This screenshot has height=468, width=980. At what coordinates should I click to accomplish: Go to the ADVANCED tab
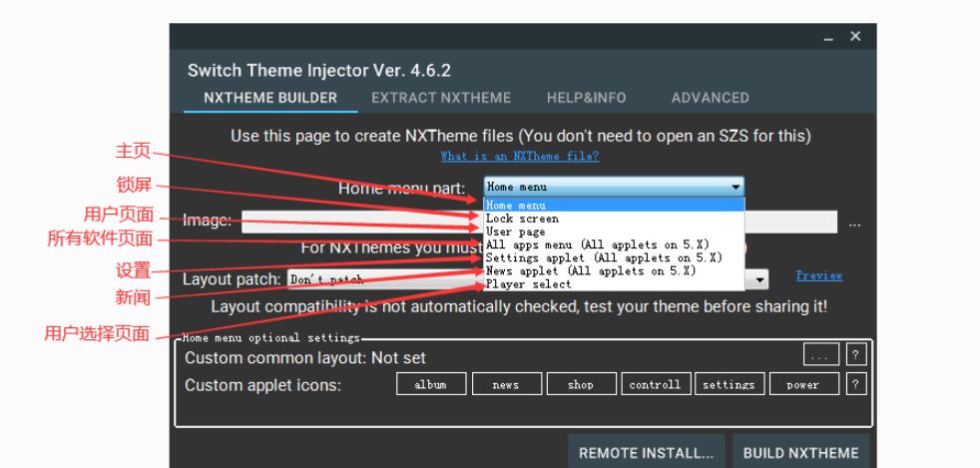tap(710, 98)
